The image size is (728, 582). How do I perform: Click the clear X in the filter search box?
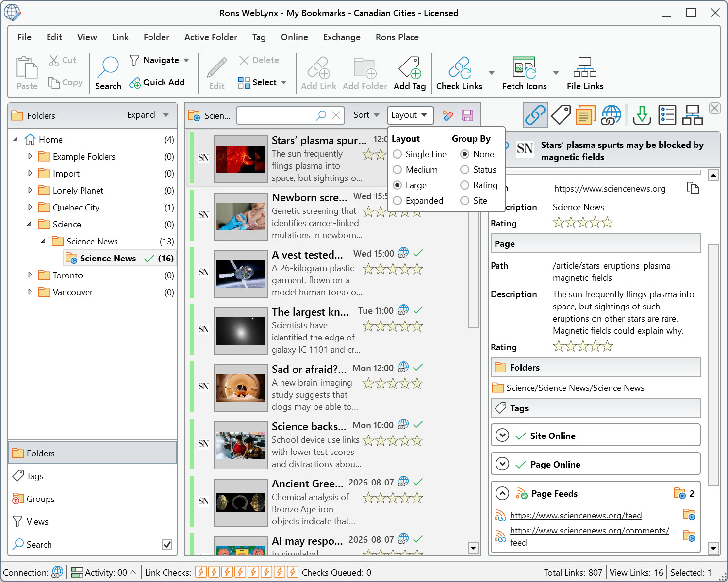pyautogui.click(x=336, y=115)
